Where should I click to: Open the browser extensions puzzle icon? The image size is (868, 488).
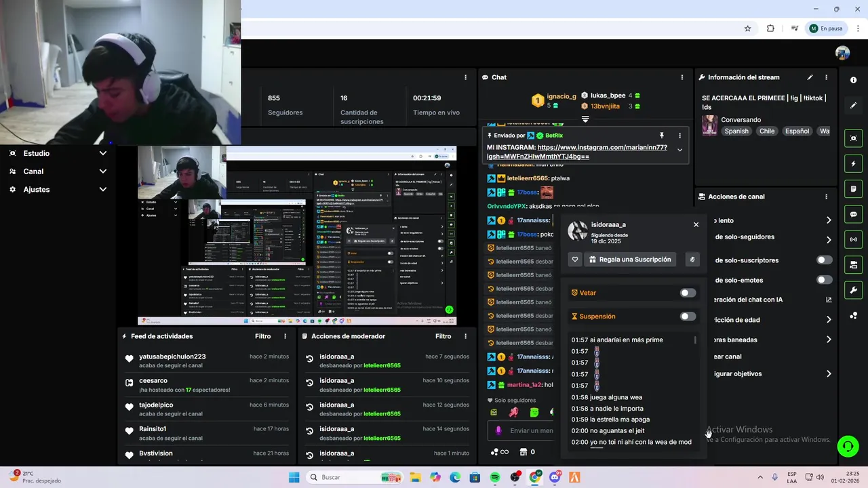(770, 28)
